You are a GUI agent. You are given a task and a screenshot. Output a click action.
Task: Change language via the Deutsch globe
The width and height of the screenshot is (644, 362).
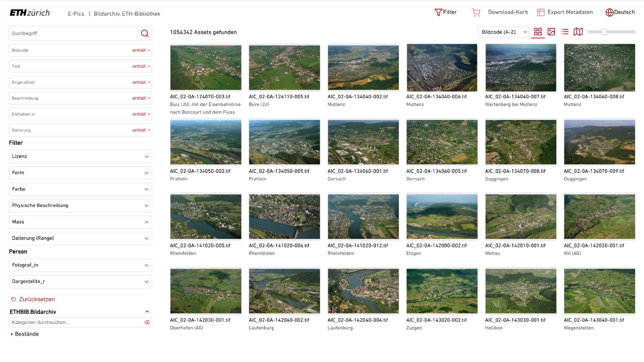coord(610,13)
